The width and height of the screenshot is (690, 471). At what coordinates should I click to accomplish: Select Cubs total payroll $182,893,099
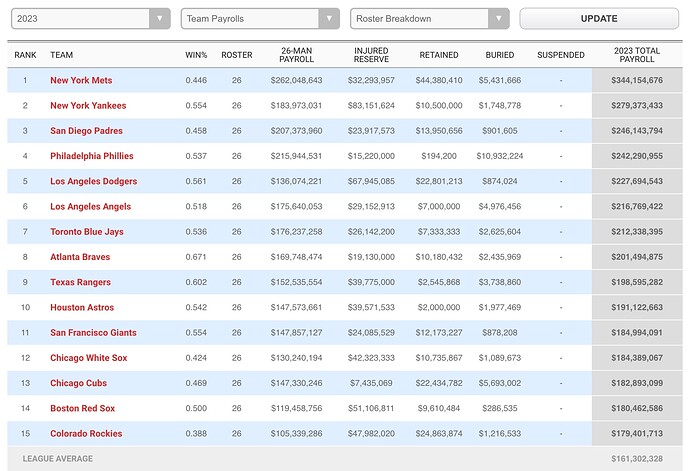coord(637,383)
